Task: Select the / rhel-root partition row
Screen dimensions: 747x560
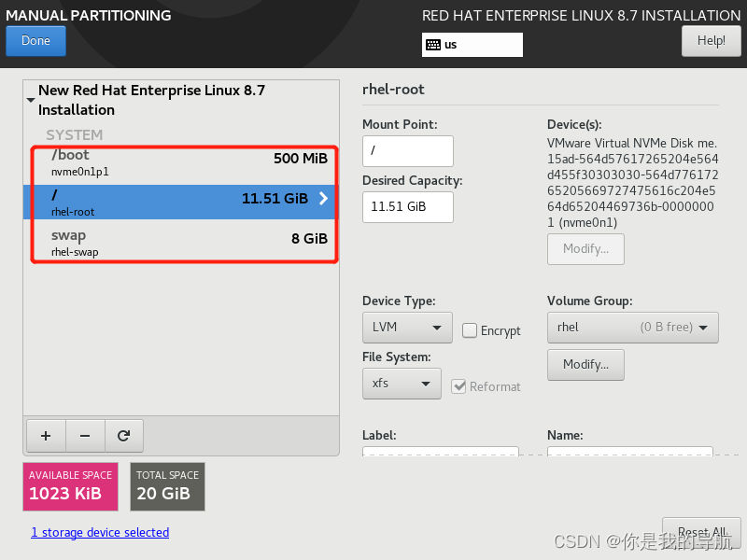Action: (x=181, y=203)
